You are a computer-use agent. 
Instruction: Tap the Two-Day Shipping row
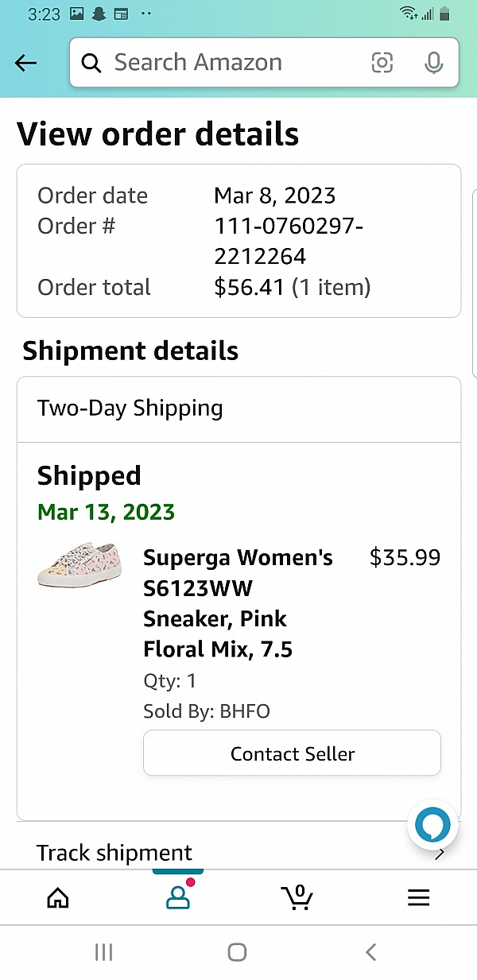click(238, 409)
